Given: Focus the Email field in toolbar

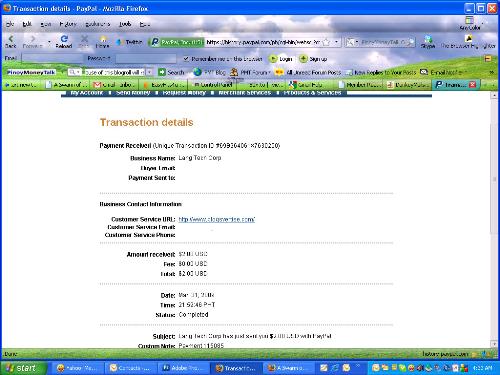Looking at the screenshot, I should [x=52, y=59].
